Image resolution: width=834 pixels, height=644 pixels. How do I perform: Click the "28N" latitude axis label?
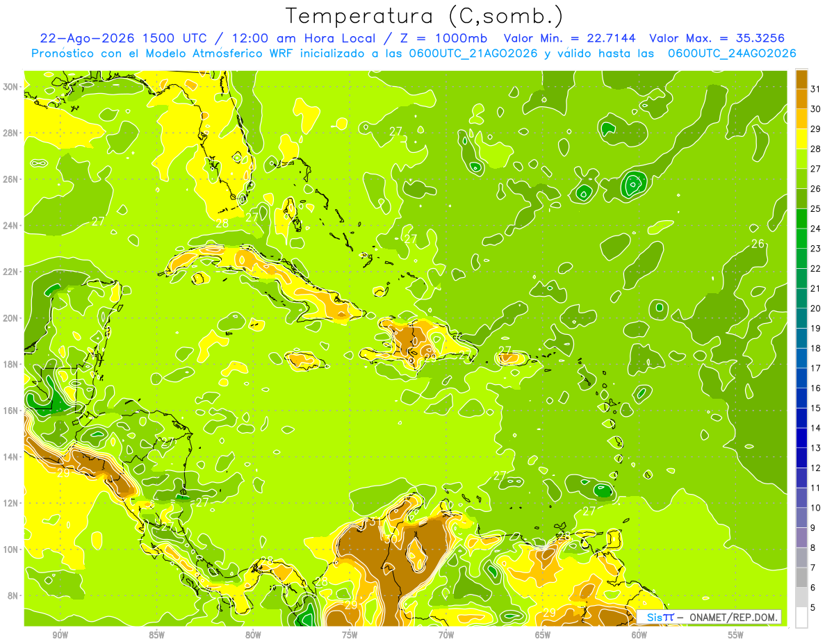pyautogui.click(x=10, y=133)
